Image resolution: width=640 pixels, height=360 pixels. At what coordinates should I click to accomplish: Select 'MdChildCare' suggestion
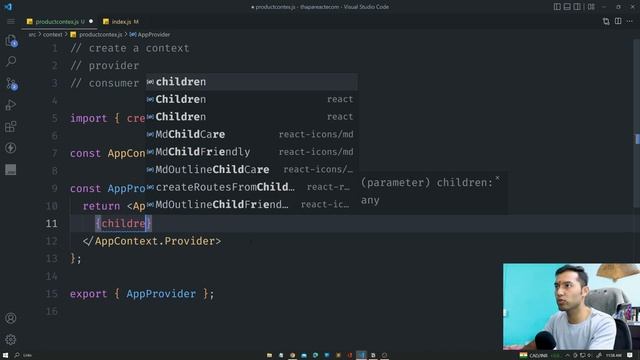pos(252,134)
